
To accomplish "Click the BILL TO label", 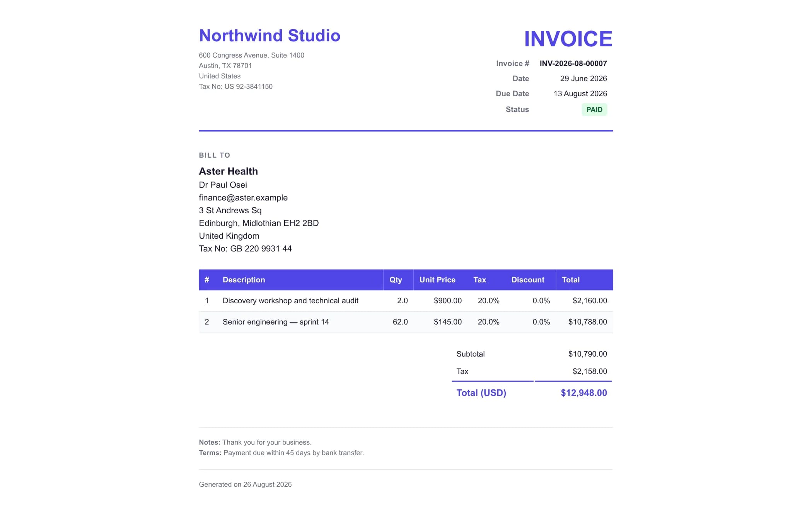I will (x=215, y=155).
